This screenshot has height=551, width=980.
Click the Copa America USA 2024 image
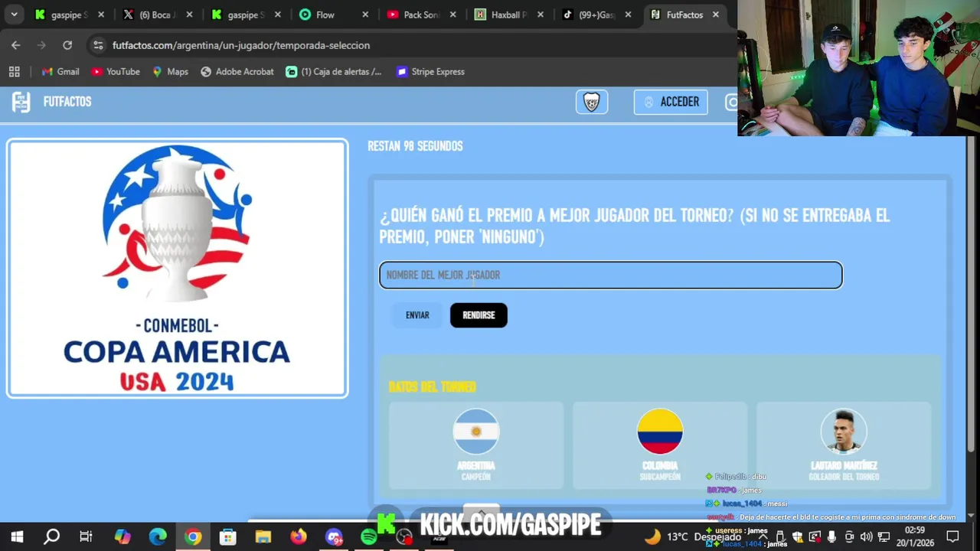click(x=178, y=269)
